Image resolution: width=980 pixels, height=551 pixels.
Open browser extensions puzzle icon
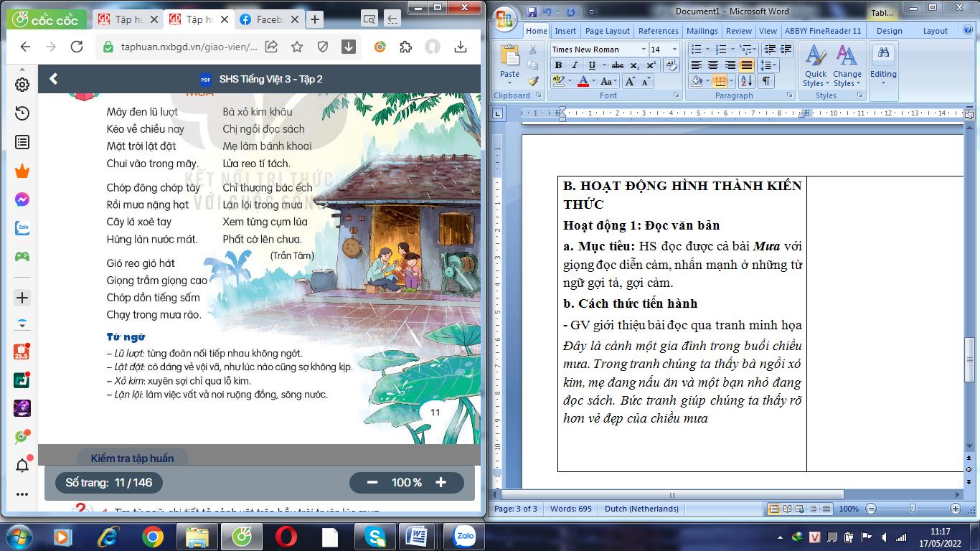click(405, 47)
